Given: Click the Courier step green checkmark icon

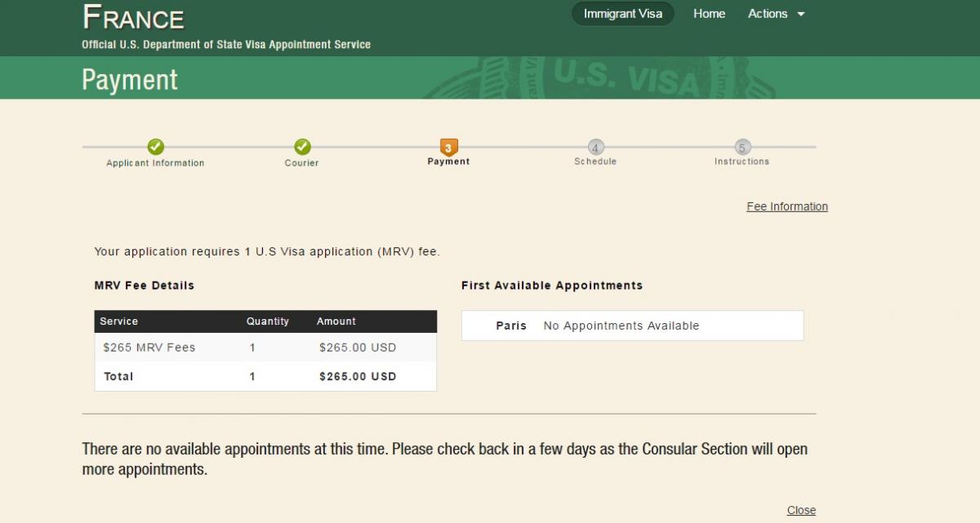Looking at the screenshot, I should coord(302,147).
